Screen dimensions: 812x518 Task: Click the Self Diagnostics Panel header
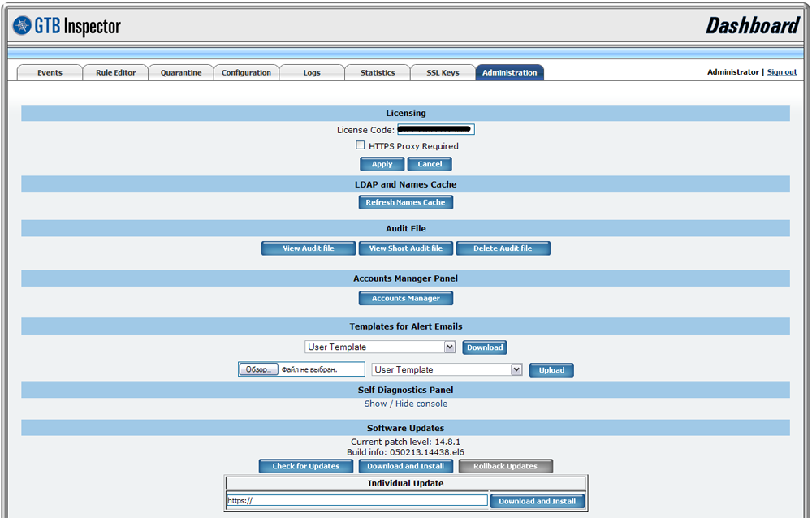(x=405, y=390)
